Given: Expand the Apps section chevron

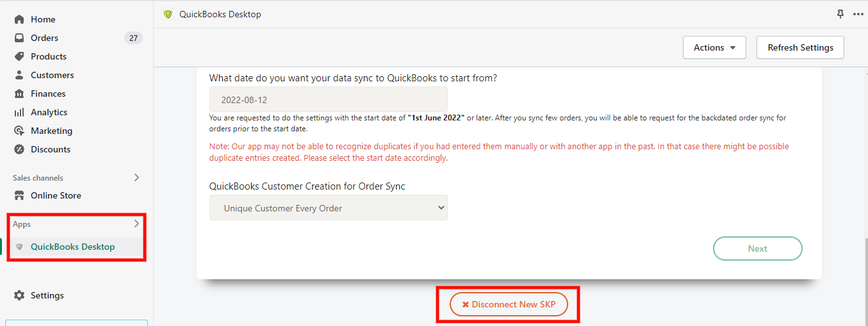Looking at the screenshot, I should pos(136,224).
